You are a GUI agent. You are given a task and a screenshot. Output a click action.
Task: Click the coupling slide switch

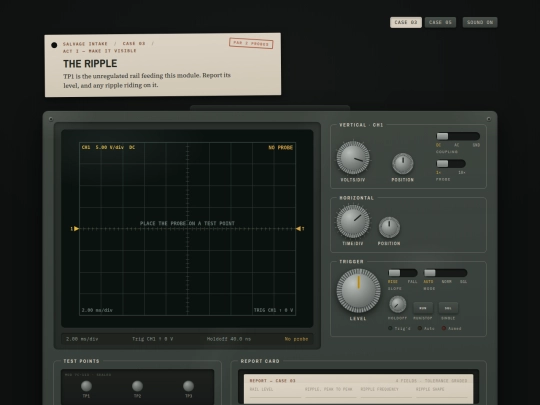458,136
